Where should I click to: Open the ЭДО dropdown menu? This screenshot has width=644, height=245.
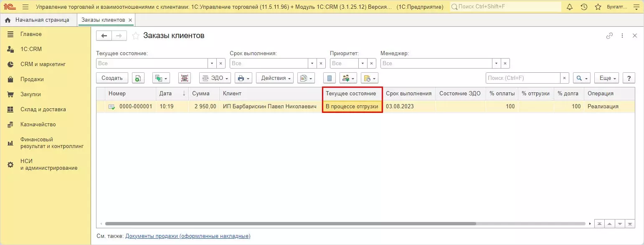point(215,78)
